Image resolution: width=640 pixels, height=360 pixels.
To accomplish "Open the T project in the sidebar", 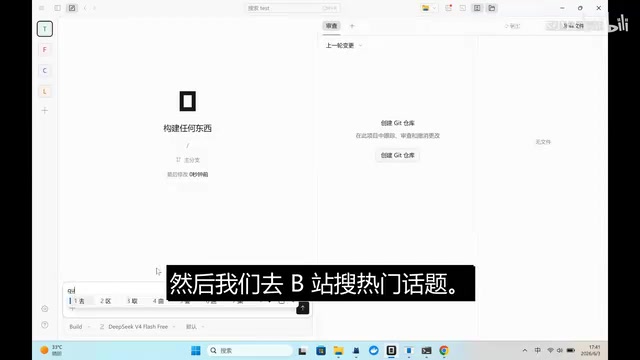I will [45, 29].
